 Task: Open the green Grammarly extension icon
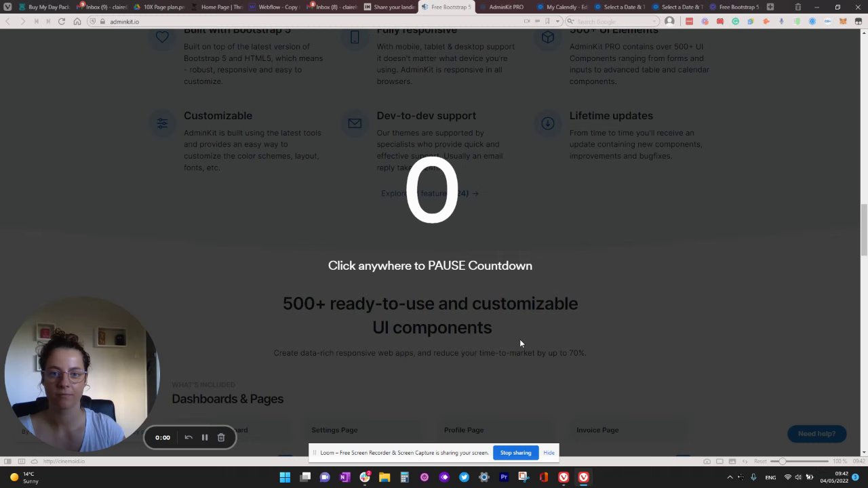point(736,22)
